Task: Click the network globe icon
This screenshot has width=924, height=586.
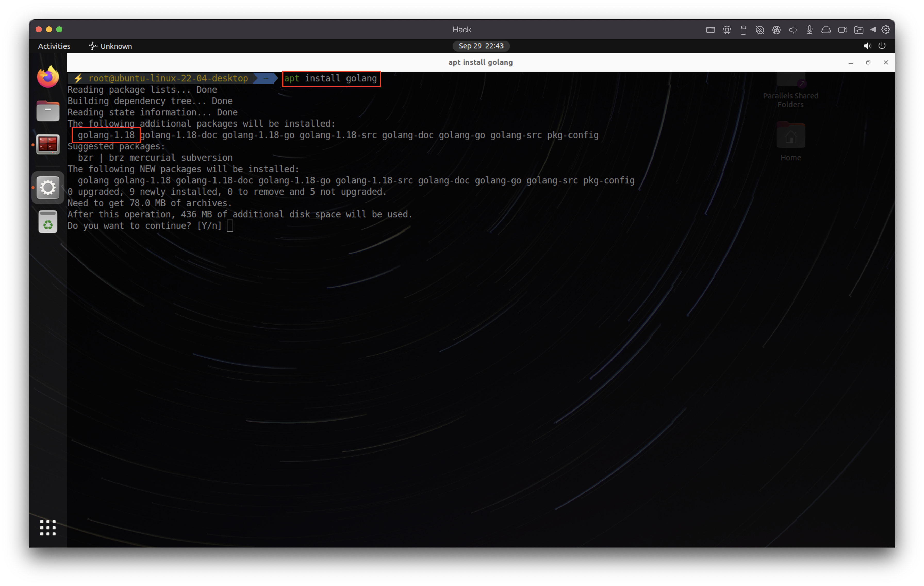Action: click(776, 30)
